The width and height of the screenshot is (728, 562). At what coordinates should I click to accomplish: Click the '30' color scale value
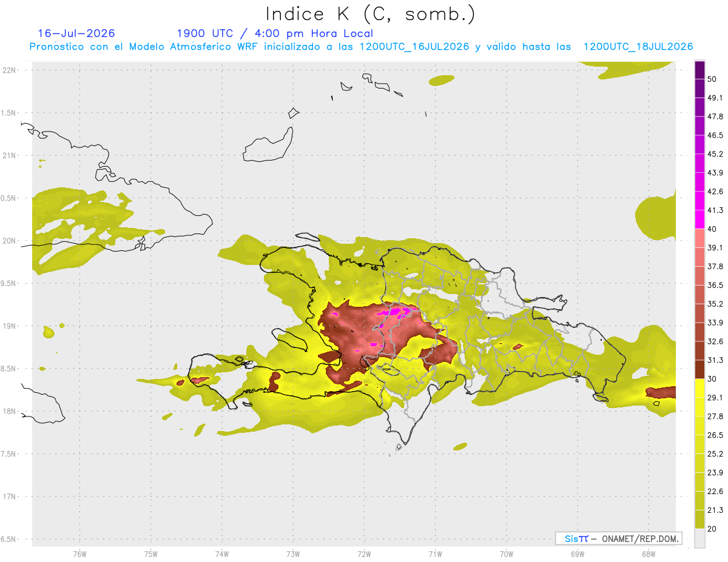tap(712, 379)
